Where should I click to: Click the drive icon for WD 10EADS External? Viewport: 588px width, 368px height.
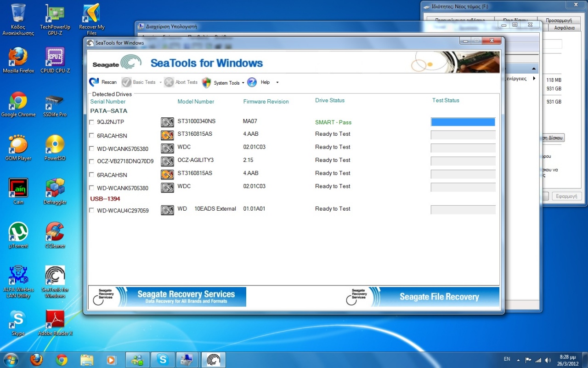pyautogui.click(x=167, y=210)
